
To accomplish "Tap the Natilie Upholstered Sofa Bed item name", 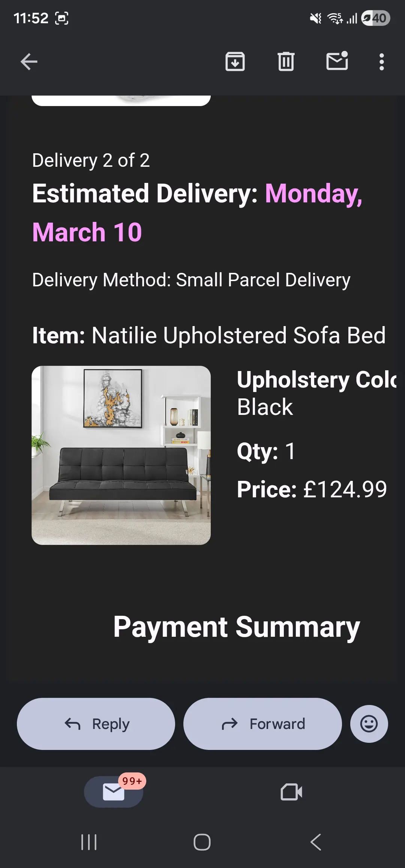I will click(x=238, y=335).
